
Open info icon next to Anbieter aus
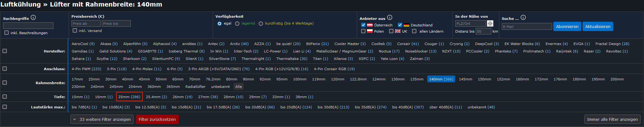click(390, 18)
